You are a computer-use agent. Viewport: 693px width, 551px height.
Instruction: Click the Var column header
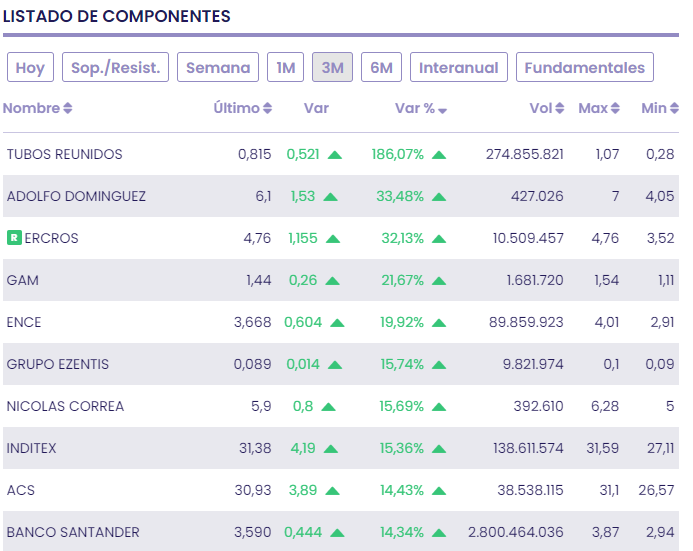[x=316, y=108]
